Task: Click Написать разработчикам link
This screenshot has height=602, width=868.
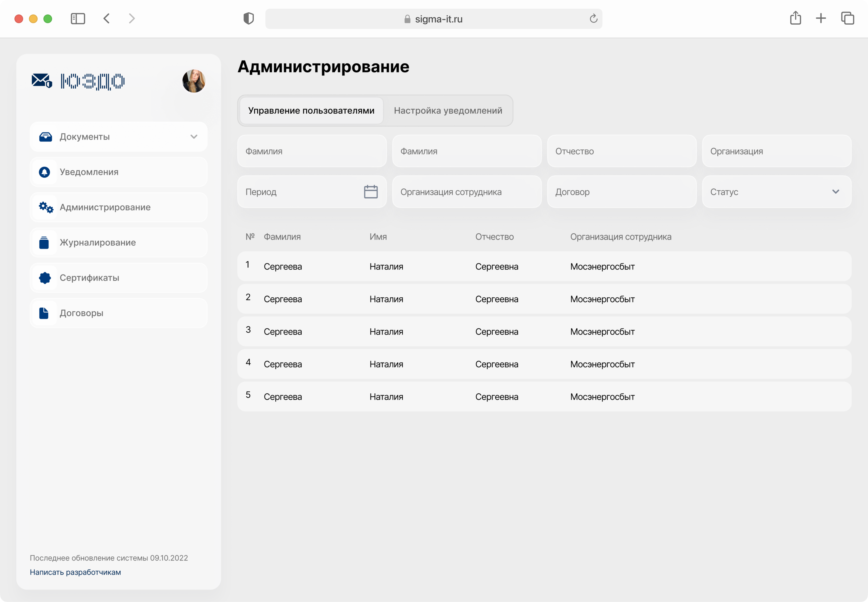Action: 75,572
